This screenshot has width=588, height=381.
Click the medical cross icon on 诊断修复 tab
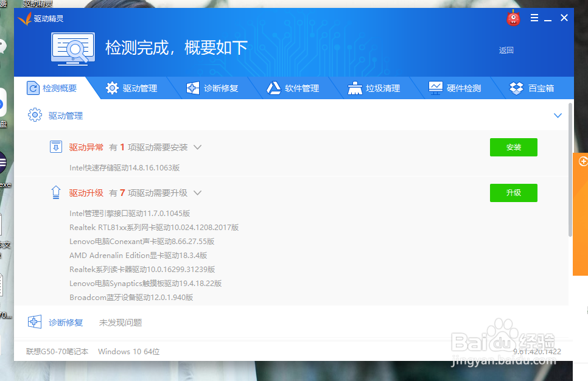[x=193, y=88]
